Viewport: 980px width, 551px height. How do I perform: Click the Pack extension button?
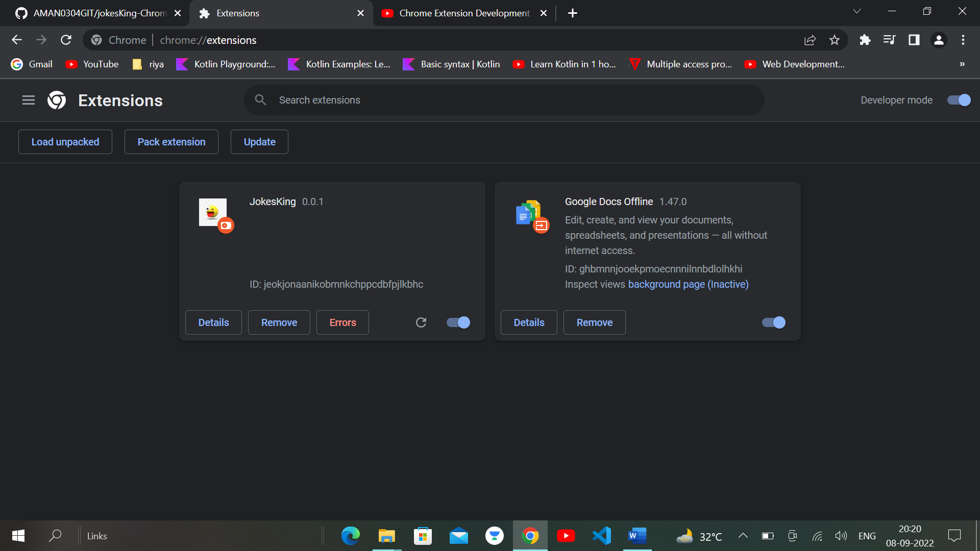coord(171,142)
